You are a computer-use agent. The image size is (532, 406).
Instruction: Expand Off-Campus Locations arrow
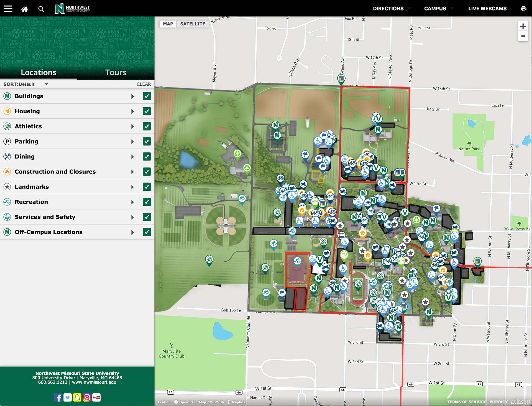(132, 232)
